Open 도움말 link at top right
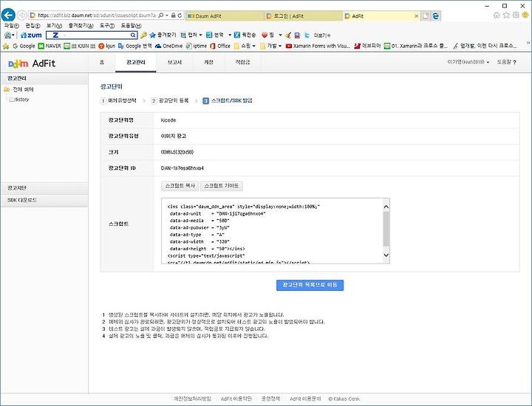 [x=507, y=62]
